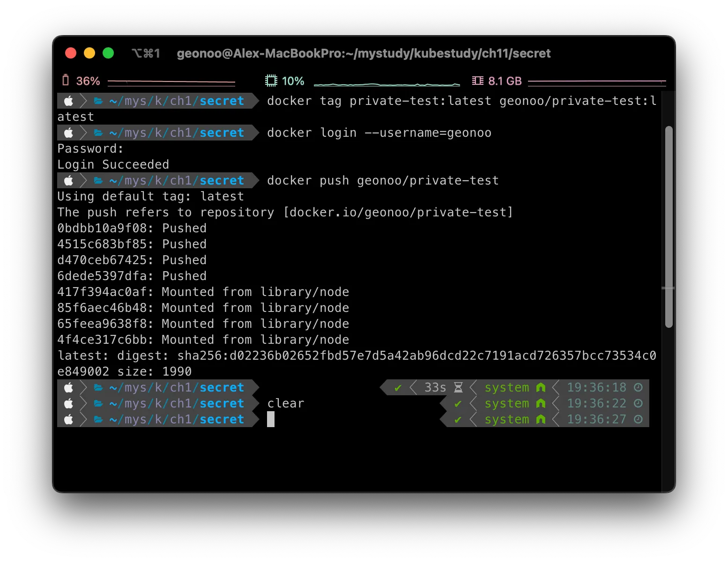Click the 19:36:22 timestamp
The height and width of the screenshot is (562, 728).
[x=596, y=403]
